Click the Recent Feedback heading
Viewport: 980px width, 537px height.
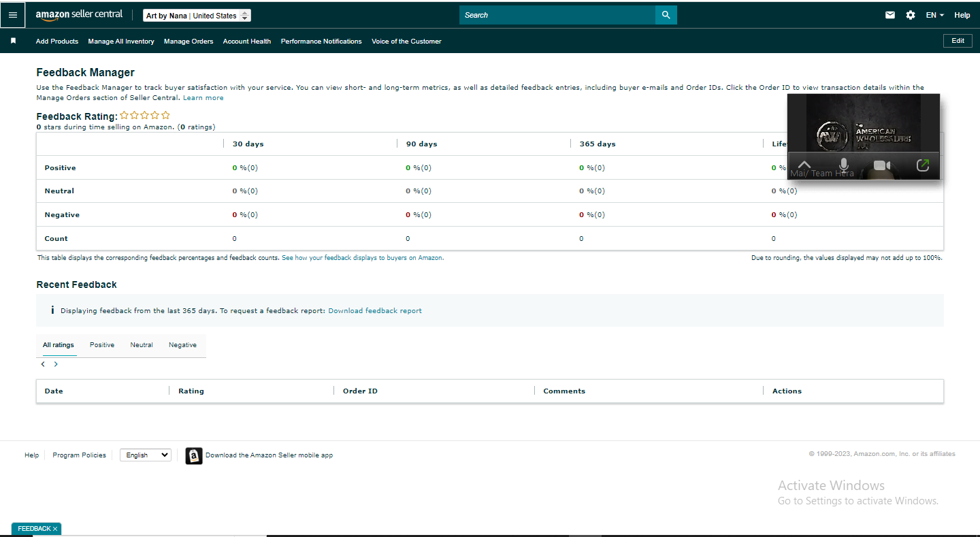coord(76,284)
